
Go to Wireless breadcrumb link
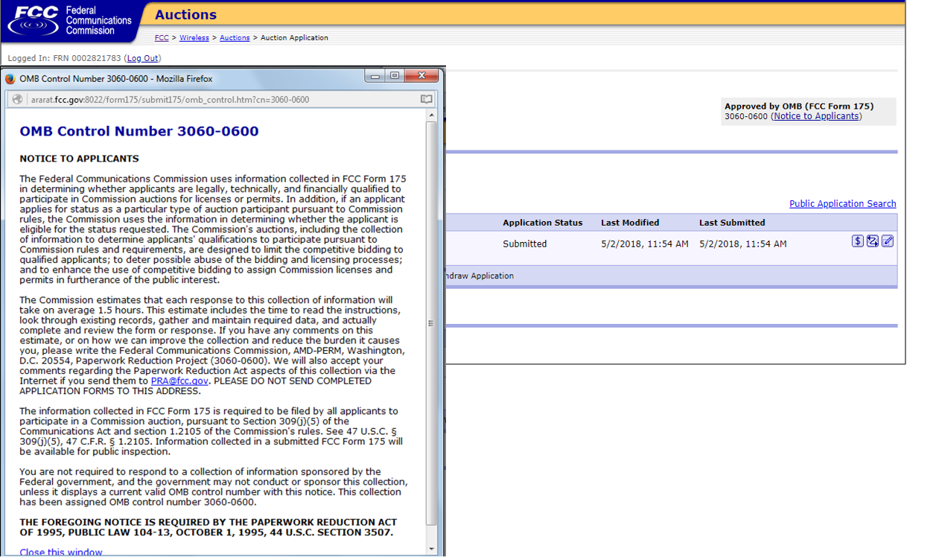tap(194, 38)
